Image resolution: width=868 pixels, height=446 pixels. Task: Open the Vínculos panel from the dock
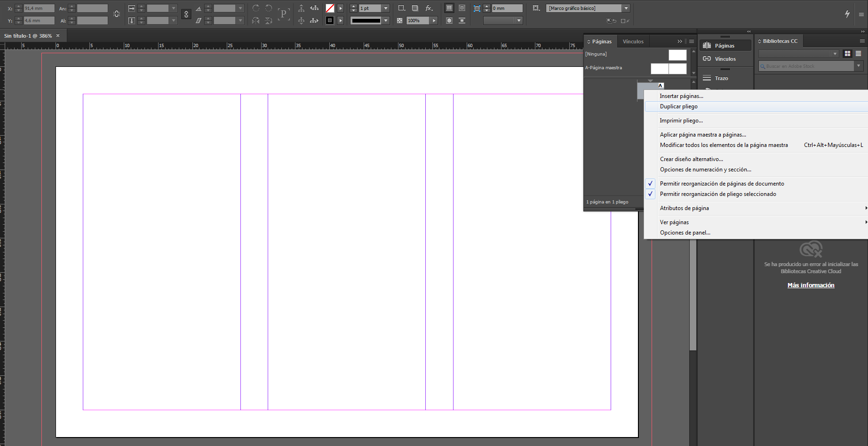pos(725,59)
